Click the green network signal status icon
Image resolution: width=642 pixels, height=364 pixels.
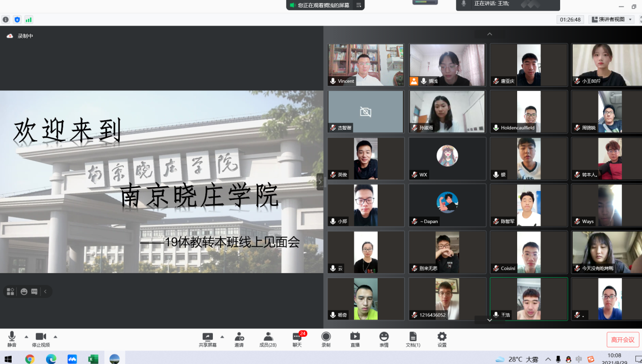click(x=29, y=20)
